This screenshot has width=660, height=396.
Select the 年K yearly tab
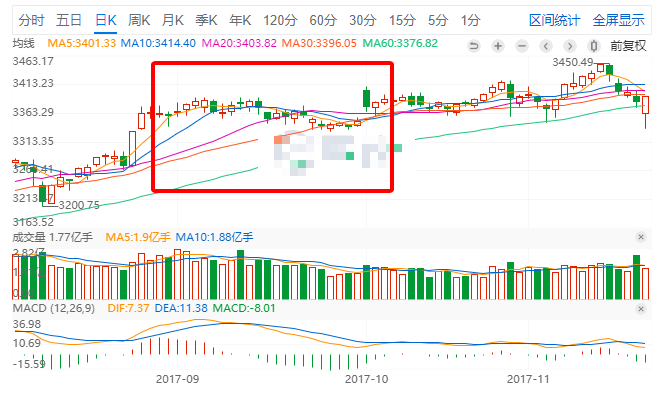coord(240,20)
